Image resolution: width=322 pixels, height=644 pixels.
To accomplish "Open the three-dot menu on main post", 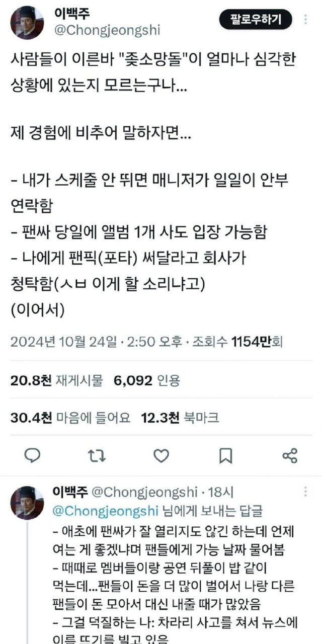I will [305, 21].
